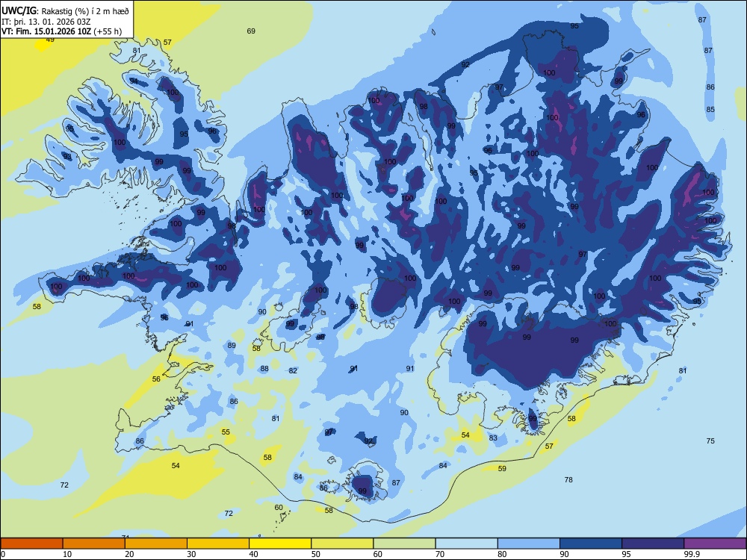The width and height of the screenshot is (747, 560).
Task: Select the bright yellow 40–50 legend swatch
Action: pyautogui.click(x=280, y=544)
